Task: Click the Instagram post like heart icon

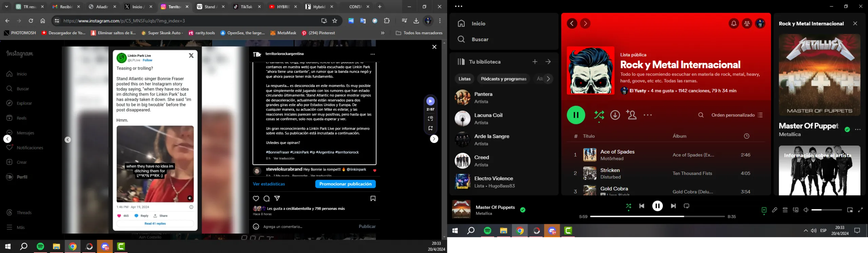Action: pyautogui.click(x=256, y=199)
